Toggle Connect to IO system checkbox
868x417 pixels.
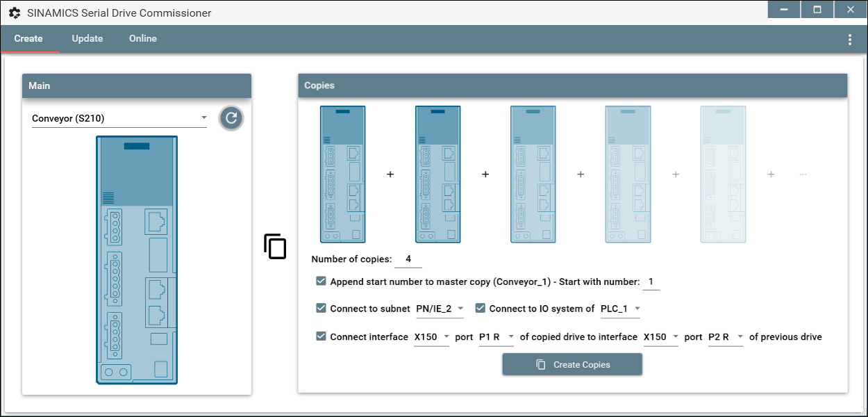480,308
